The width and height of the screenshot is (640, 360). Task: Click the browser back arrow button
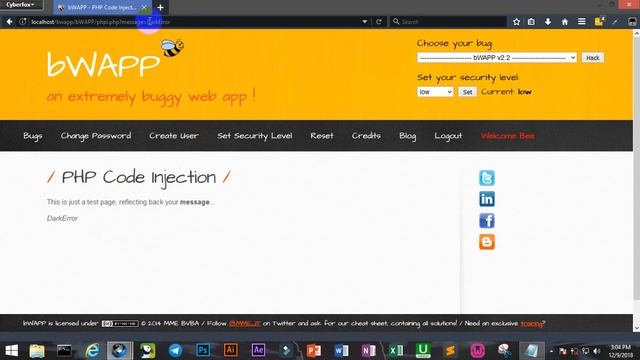coord(9,22)
